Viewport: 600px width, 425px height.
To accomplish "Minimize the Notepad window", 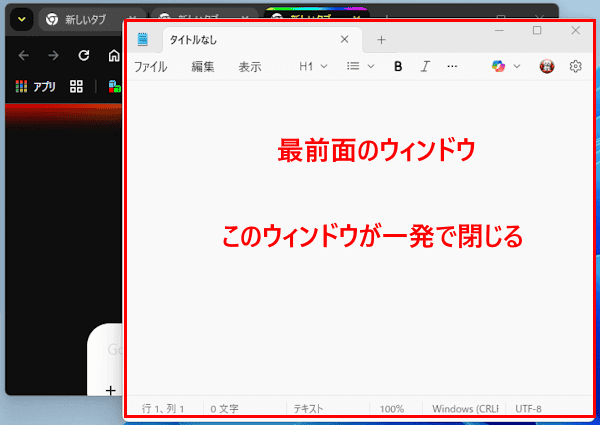I will tap(499, 30).
